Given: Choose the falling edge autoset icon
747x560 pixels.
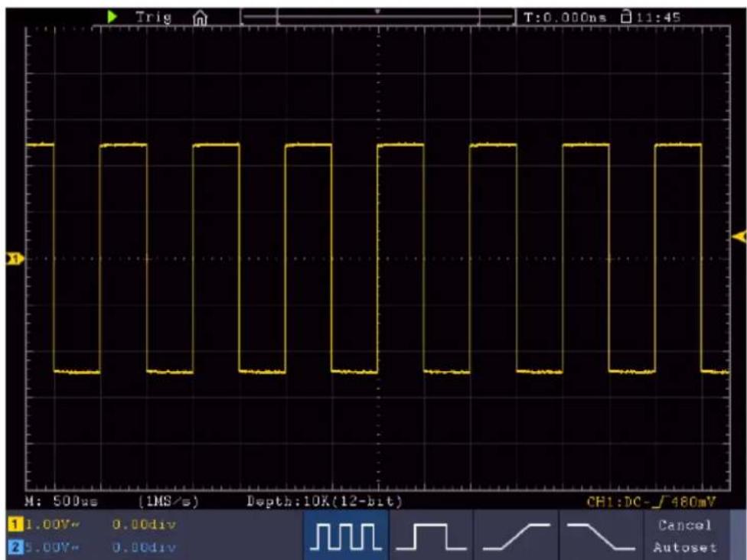Looking at the screenshot, I should pyautogui.click(x=601, y=536).
